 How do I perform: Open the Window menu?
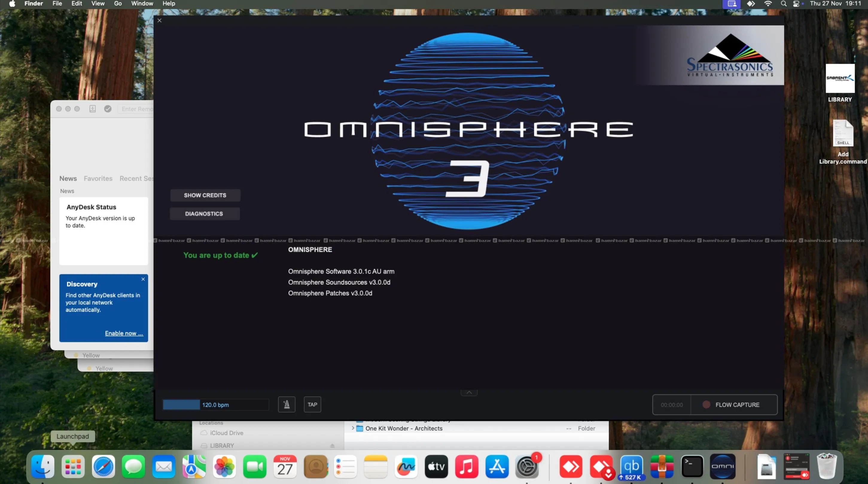pos(142,4)
